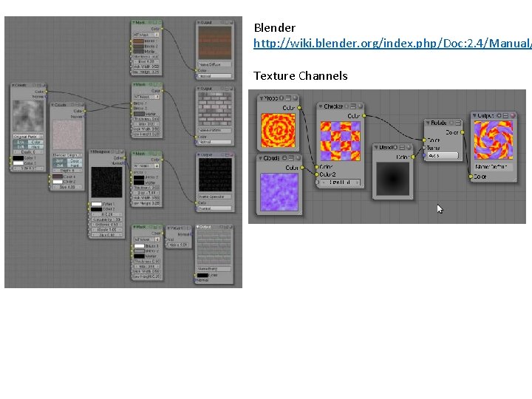
Task: Click the plus icon on the swirl Output node
Action: tap(499, 116)
